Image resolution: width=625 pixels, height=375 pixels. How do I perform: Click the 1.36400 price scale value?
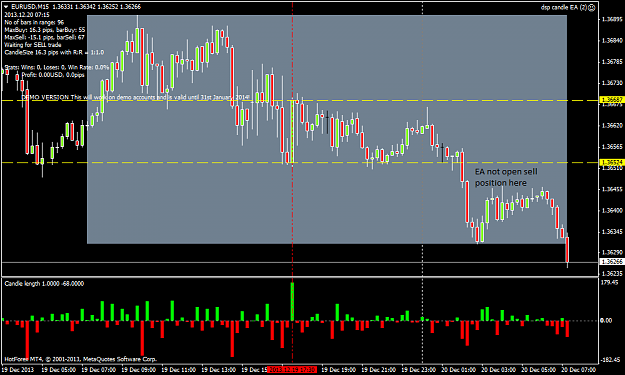[x=612, y=210]
